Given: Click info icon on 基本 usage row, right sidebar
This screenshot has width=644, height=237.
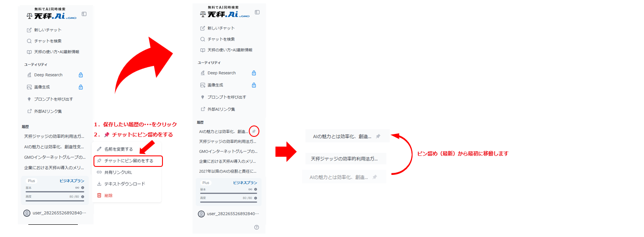Looking at the screenshot, I should 256,189.
